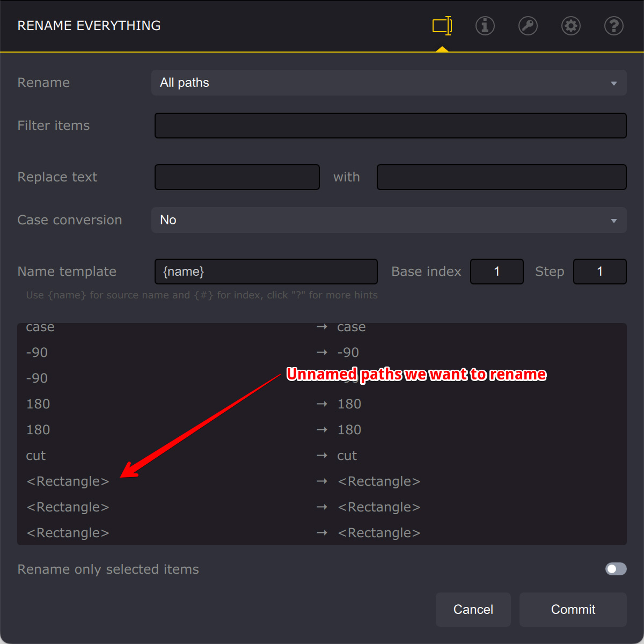Click the replacement text field after 'with'
Viewport: 644px width, 644px height.
click(x=501, y=177)
